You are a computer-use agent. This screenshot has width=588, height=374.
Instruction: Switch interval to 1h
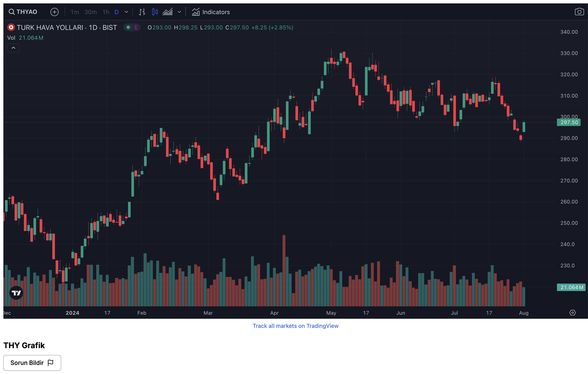106,12
